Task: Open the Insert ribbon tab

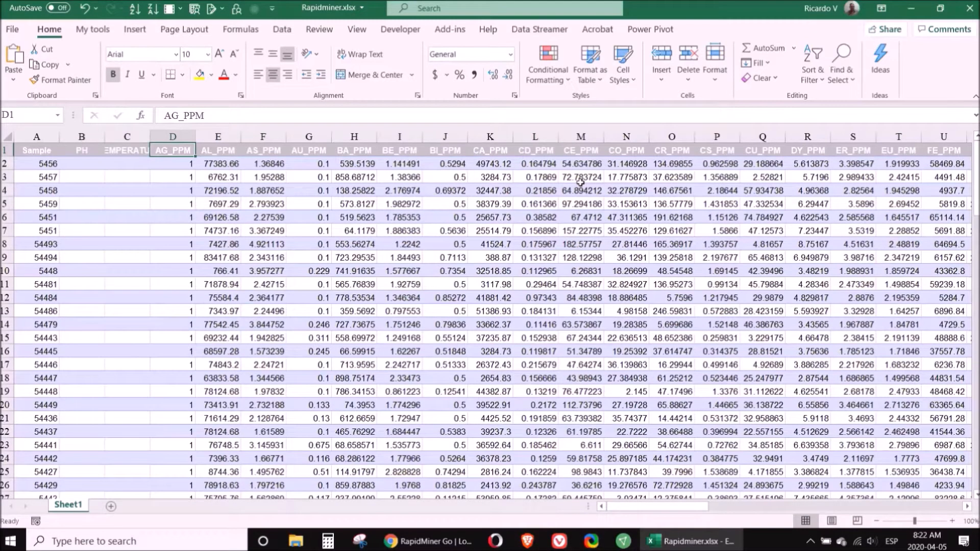Action: pos(135,29)
